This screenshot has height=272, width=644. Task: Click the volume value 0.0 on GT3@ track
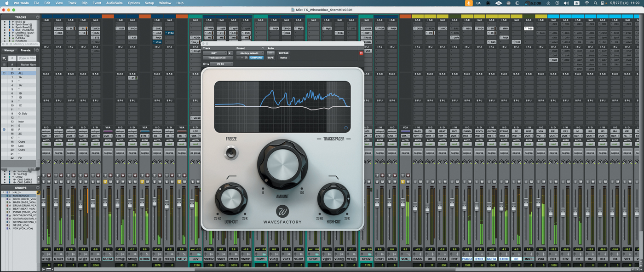pyautogui.click(x=46, y=249)
